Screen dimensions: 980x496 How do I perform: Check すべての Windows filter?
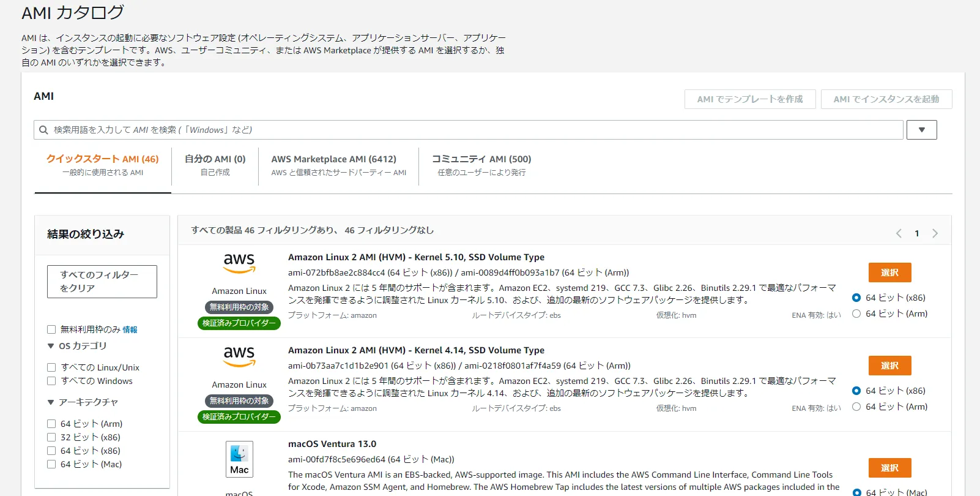(51, 381)
